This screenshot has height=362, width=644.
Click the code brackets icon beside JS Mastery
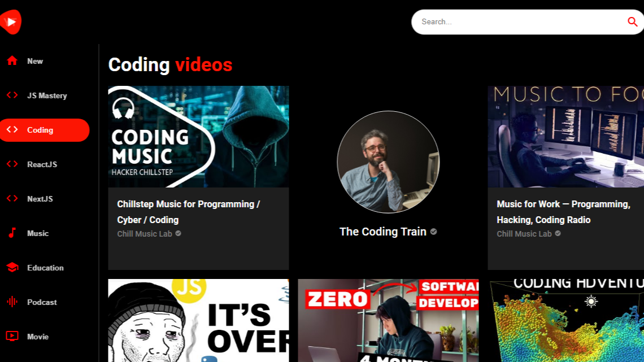click(12, 95)
